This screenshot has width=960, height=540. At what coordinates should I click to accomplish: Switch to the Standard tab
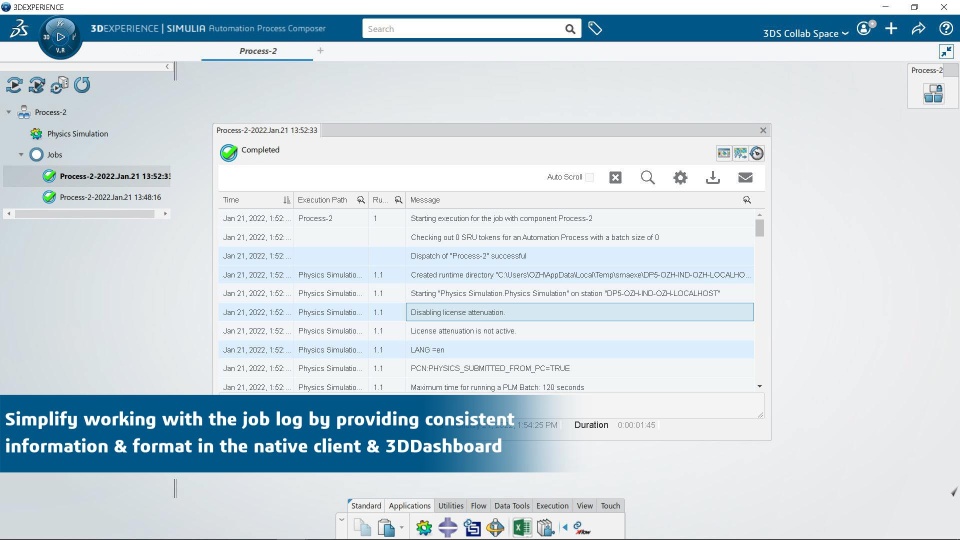[x=366, y=506]
